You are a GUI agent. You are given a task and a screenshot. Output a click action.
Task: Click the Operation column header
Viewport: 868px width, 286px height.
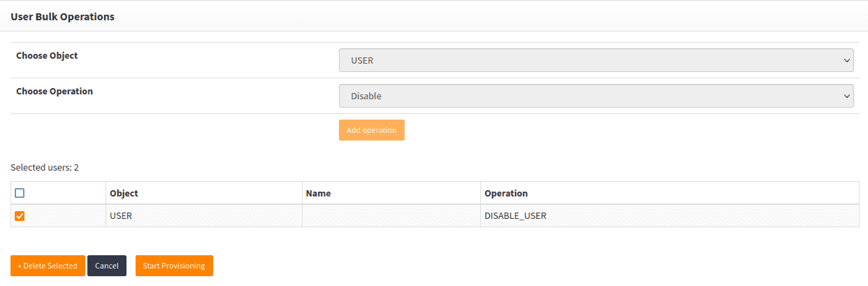(506, 193)
